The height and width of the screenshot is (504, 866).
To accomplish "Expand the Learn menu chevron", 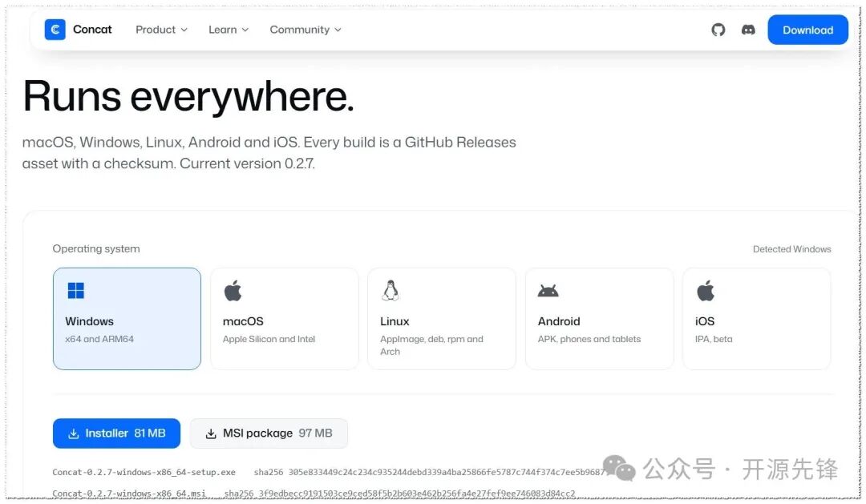I will [245, 30].
